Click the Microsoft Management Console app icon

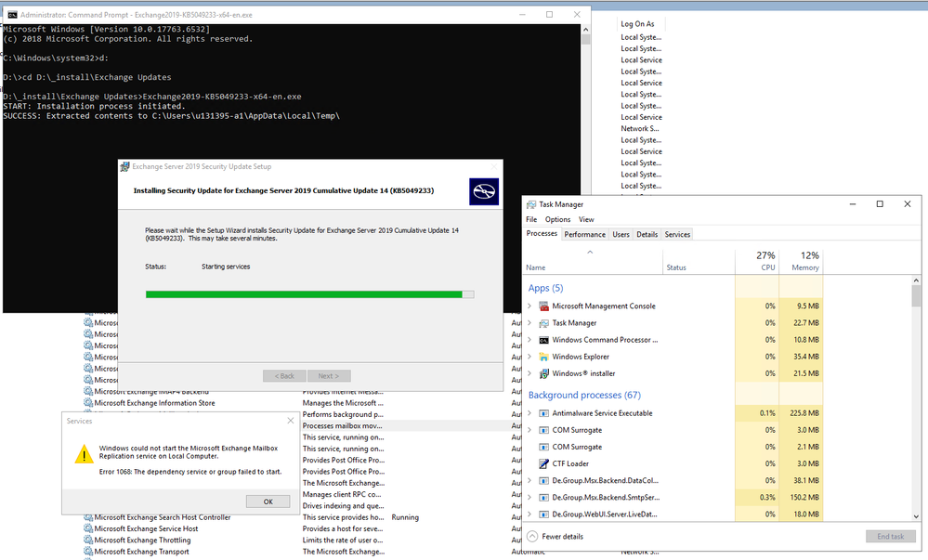pyautogui.click(x=543, y=306)
